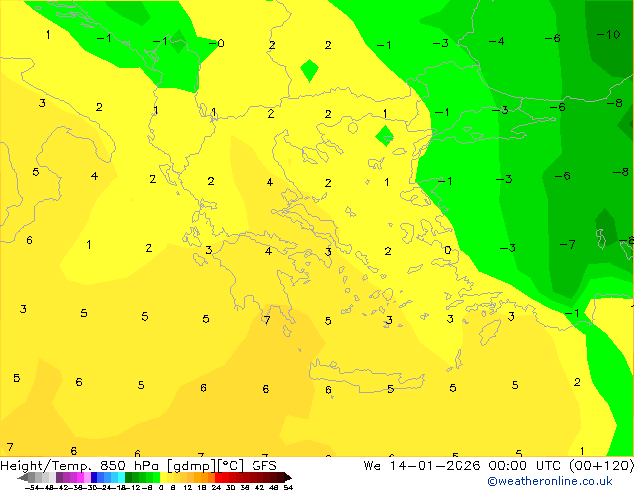Select the -4 temperature value on the map

(x=497, y=41)
